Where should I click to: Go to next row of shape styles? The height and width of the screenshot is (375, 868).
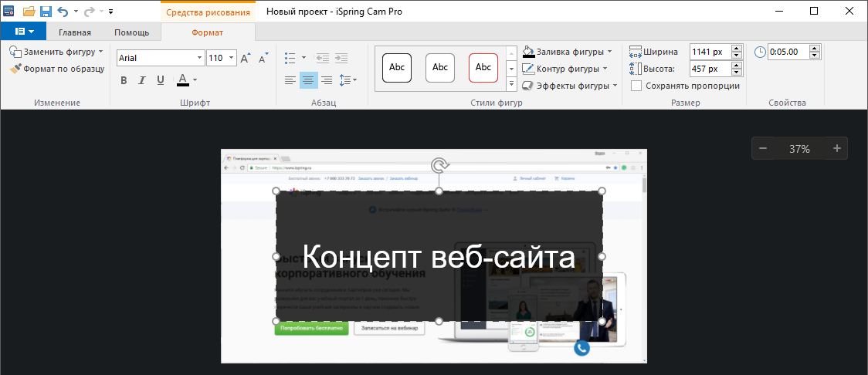(512, 69)
